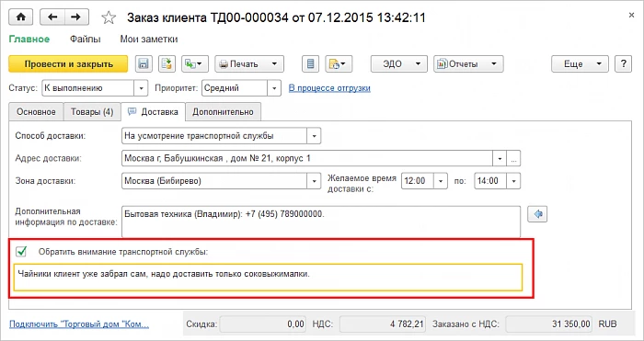Viewport: 644px width, 341px height.
Task: Click the delivery method field value
Action: point(214,136)
